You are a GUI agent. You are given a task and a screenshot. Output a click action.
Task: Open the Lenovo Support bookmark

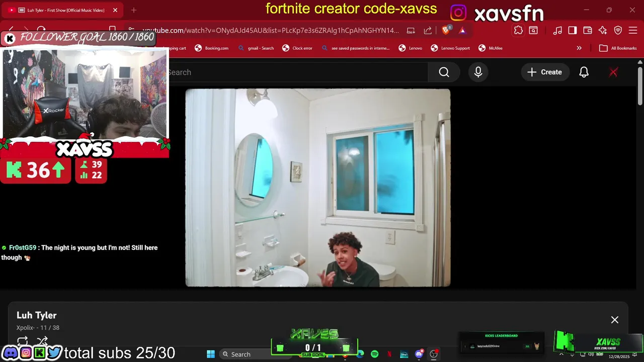coord(450,48)
